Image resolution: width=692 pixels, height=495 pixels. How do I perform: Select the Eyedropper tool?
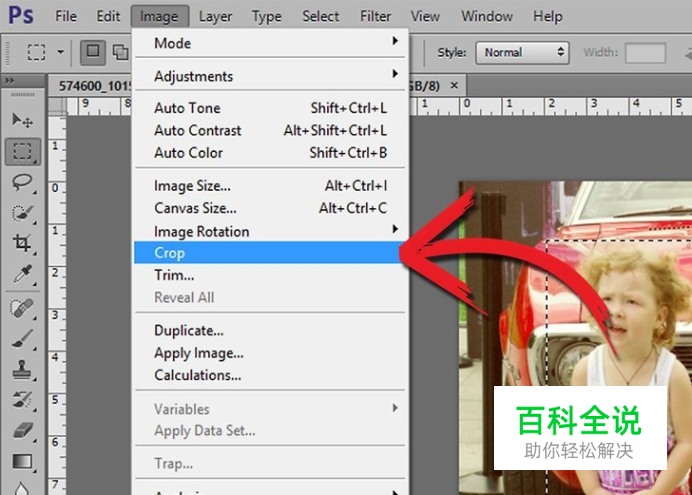point(22,274)
